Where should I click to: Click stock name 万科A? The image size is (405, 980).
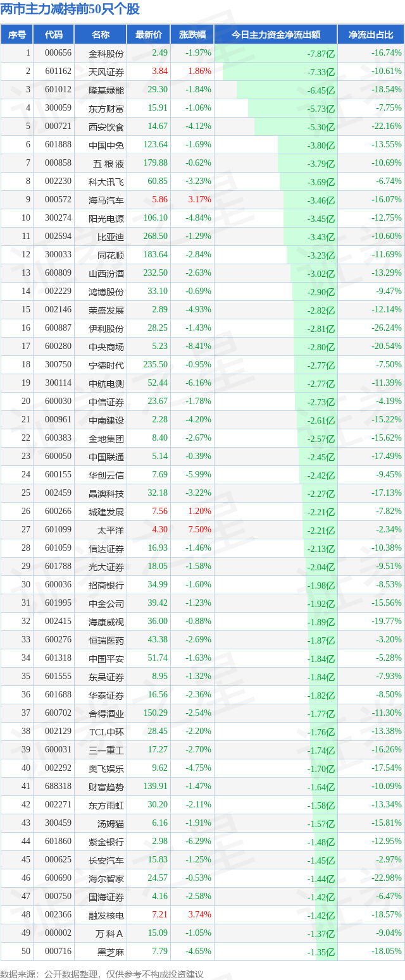click(109, 934)
